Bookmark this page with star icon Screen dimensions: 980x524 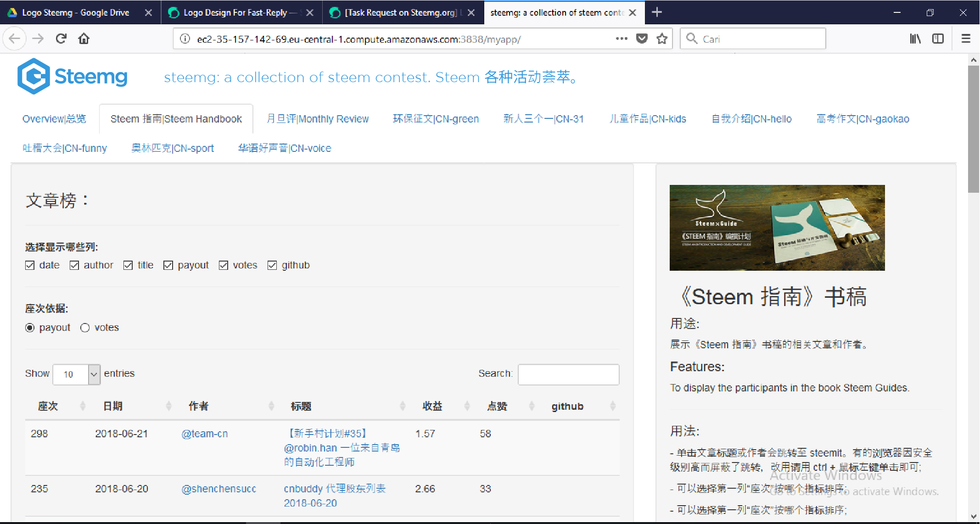point(661,39)
